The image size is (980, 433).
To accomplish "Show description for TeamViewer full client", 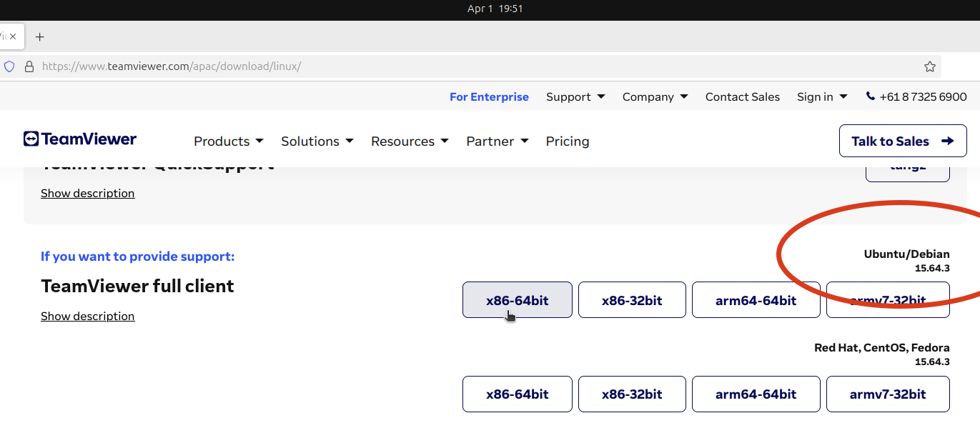I will [x=87, y=316].
